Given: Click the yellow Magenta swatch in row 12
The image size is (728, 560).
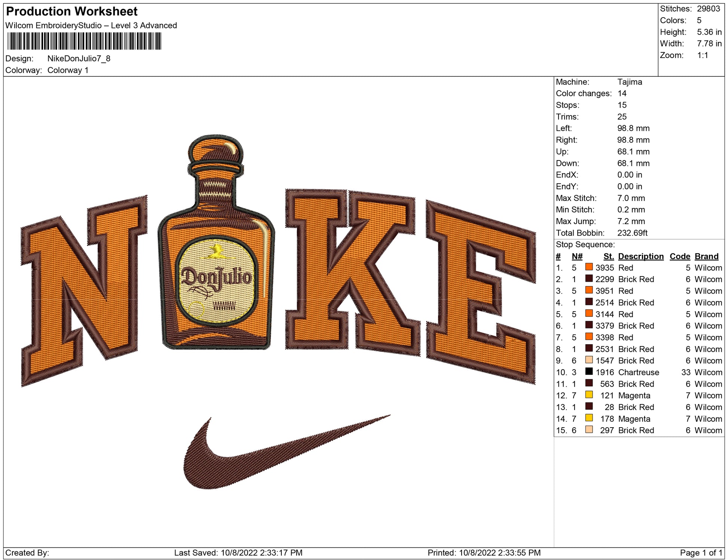Looking at the screenshot, I should tap(589, 395).
